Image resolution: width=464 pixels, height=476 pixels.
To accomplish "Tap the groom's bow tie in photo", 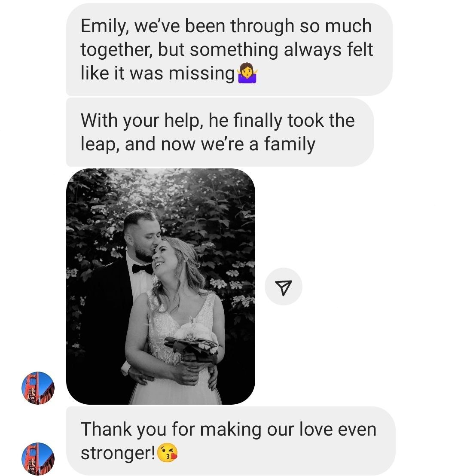I will pos(142,269).
